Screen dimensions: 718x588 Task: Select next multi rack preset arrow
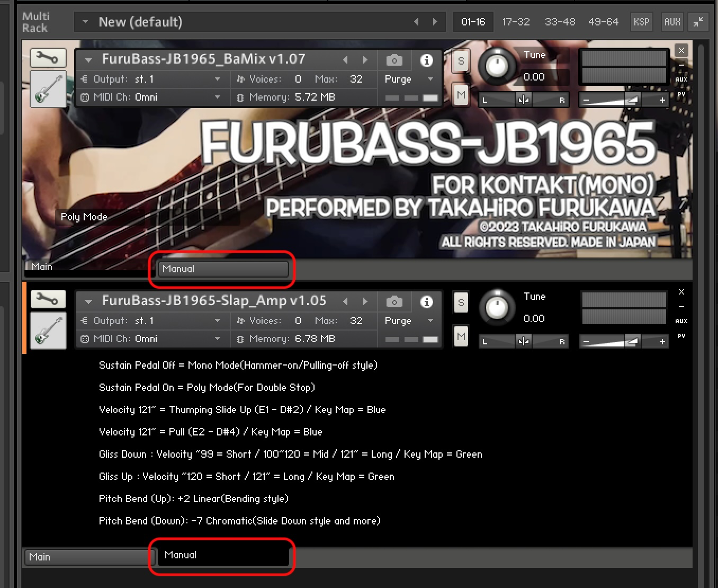pyautogui.click(x=435, y=22)
